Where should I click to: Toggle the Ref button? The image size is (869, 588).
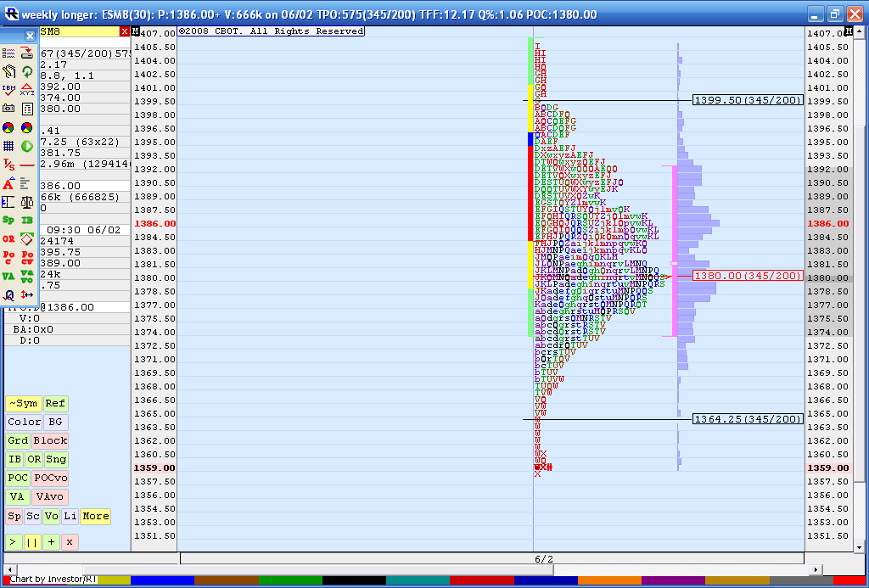coord(55,404)
